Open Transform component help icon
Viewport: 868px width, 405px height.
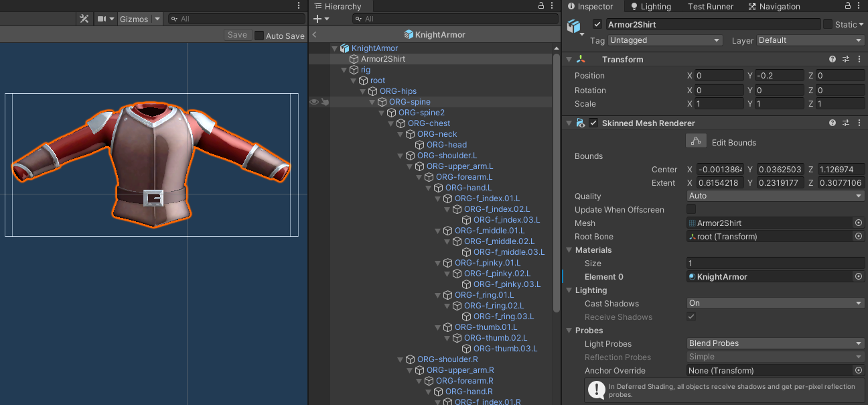pyautogui.click(x=833, y=60)
